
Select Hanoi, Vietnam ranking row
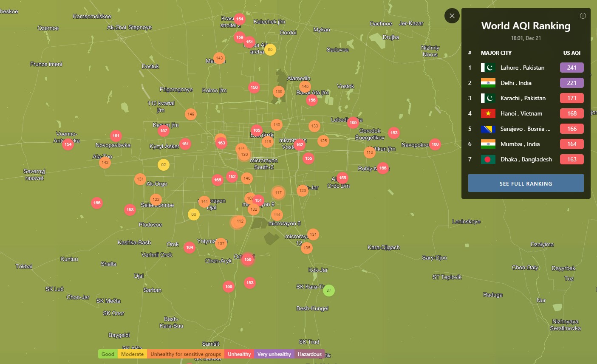[521, 113]
